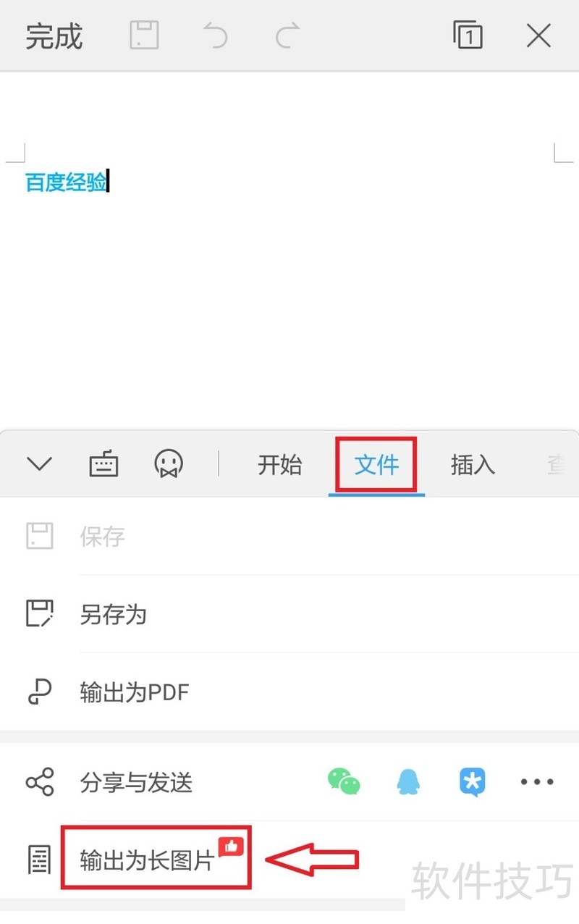Switch to the 开始 tab
The width and height of the screenshot is (579, 924).
pyautogui.click(x=279, y=464)
